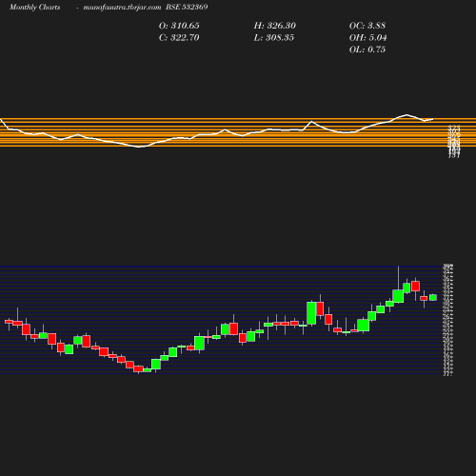This screenshot has height=476, width=476.
Task: Click the 'BSE 532369' symbol label
Action: tap(187, 7)
